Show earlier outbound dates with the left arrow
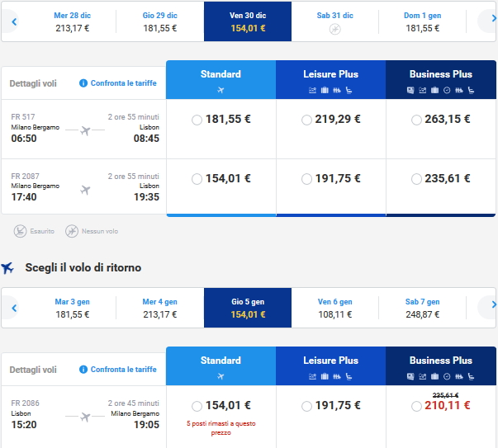This screenshot has width=498, height=448. tap(13, 21)
